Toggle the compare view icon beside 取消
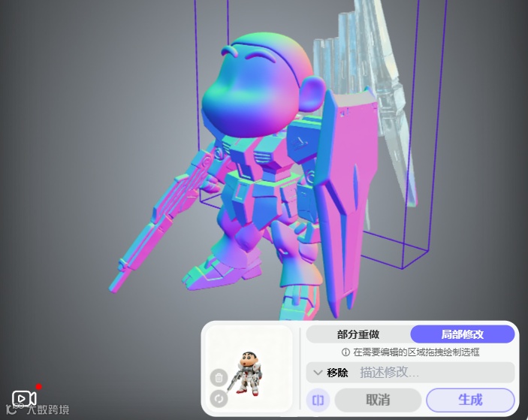The image size is (528, 420). click(318, 400)
